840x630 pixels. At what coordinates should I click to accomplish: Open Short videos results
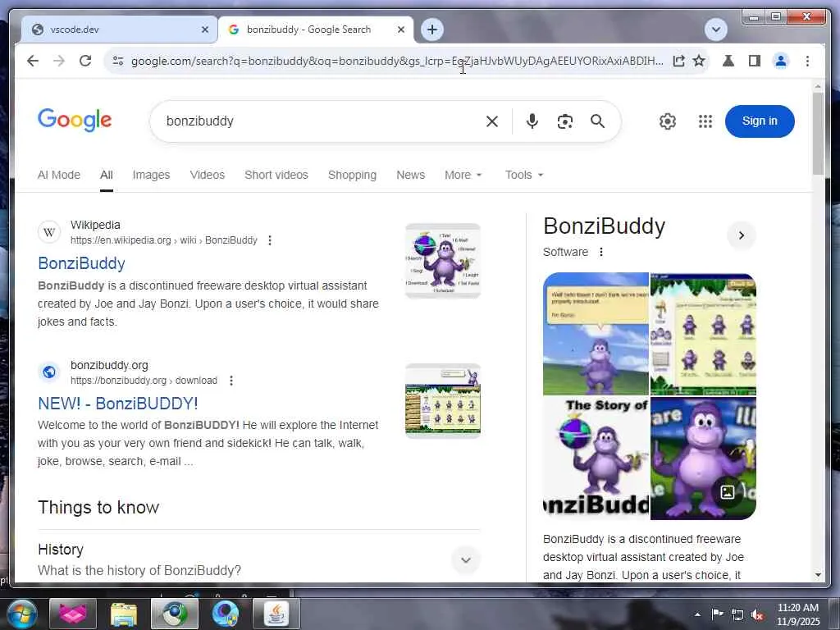(276, 175)
